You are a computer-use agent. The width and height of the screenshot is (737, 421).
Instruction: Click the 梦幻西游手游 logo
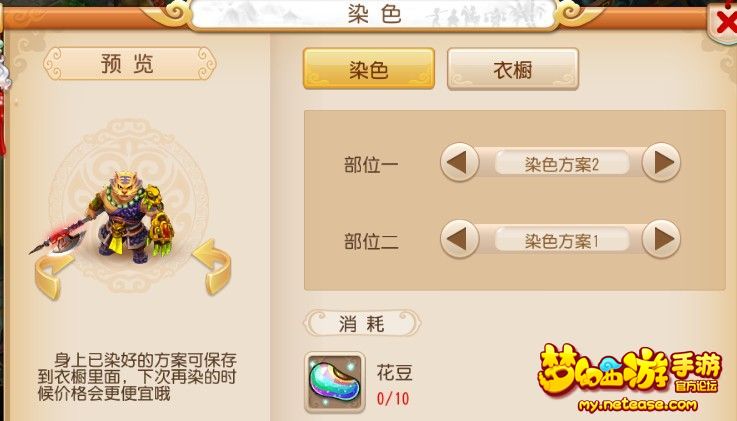point(629,370)
